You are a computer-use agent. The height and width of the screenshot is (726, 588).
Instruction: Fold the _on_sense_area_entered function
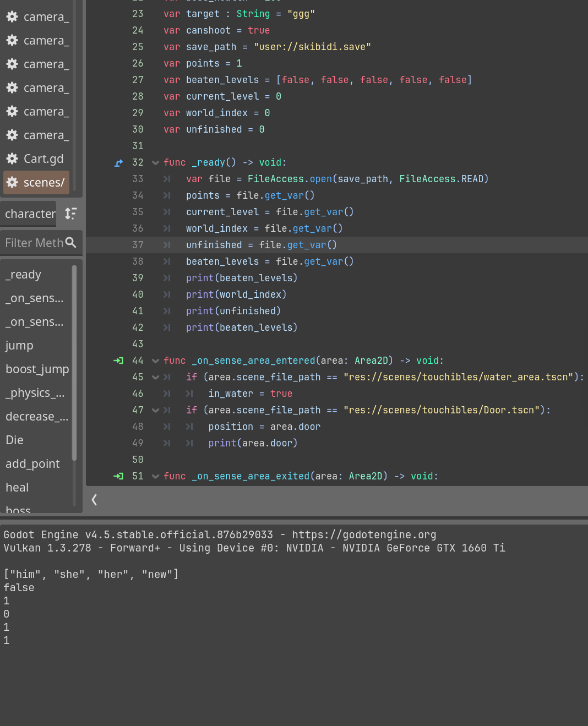pos(155,361)
